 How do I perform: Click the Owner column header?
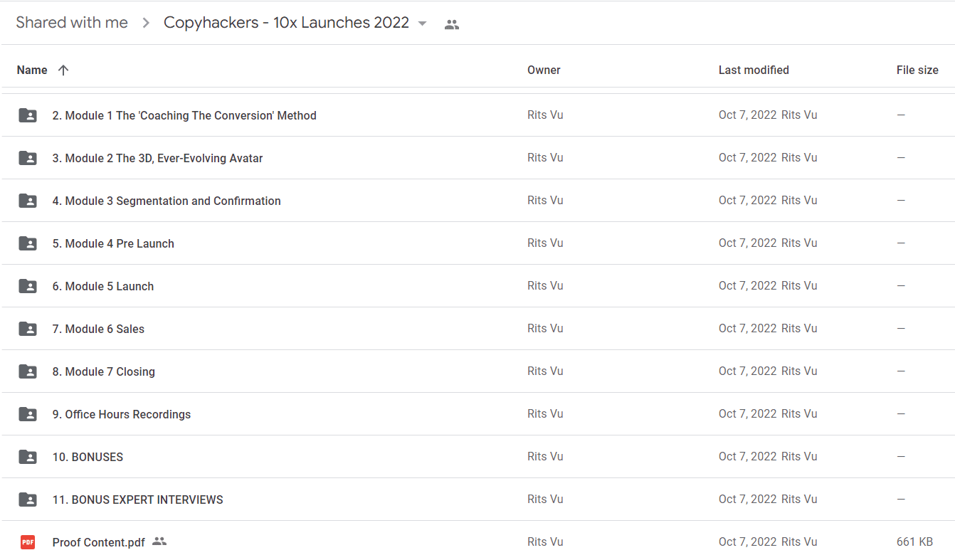544,70
